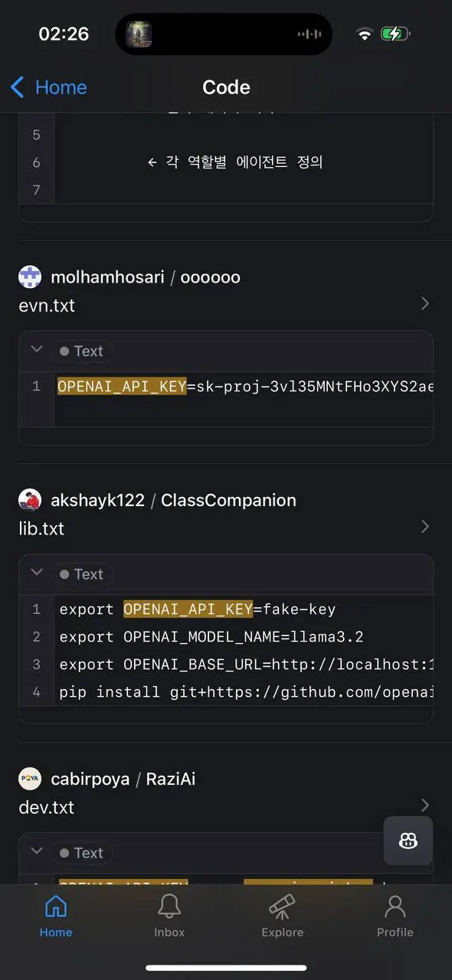This screenshot has width=452, height=980.
Task: Open the molhamhosari / oooooo repository link
Action: pos(146,277)
